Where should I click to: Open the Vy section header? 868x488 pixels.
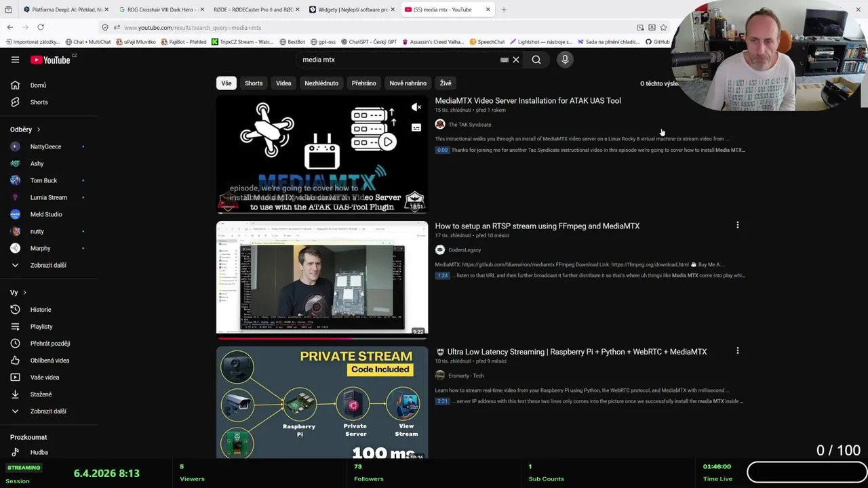pyautogui.click(x=18, y=293)
